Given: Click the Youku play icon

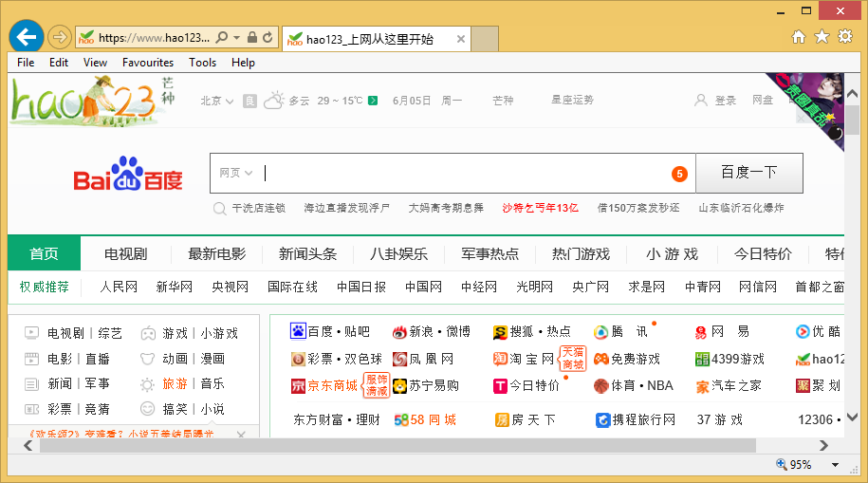Looking at the screenshot, I should [x=803, y=332].
